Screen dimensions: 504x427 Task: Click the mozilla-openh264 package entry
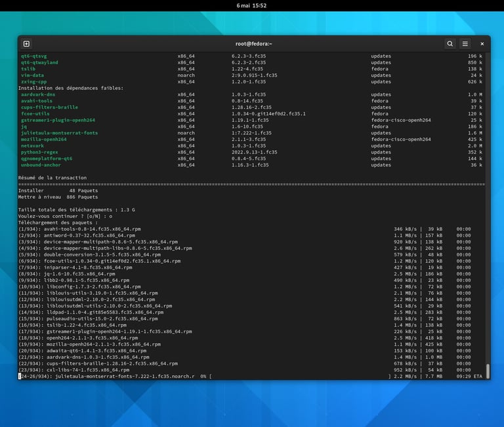click(x=44, y=140)
